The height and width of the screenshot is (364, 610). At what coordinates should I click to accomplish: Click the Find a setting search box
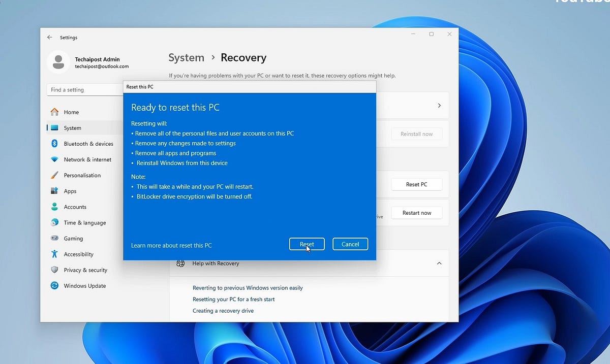click(x=85, y=90)
